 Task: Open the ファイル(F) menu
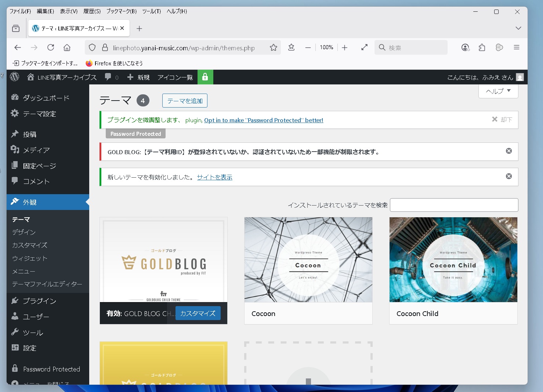point(20,11)
